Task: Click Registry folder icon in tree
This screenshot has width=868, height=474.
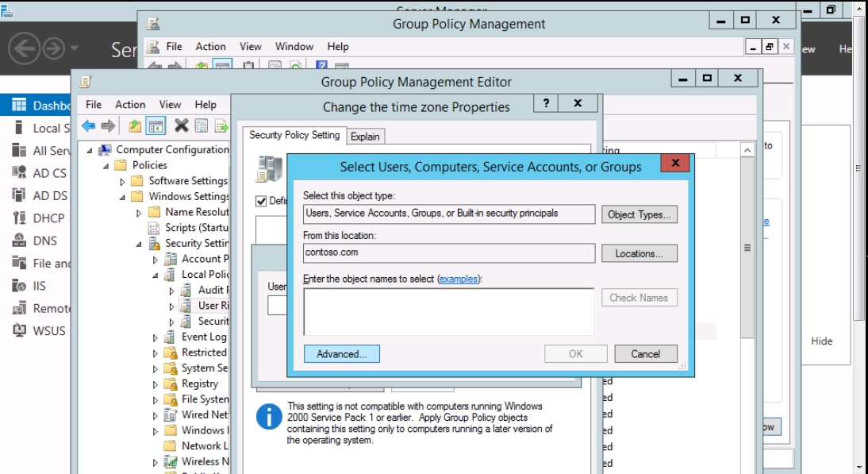Action: click(x=171, y=383)
